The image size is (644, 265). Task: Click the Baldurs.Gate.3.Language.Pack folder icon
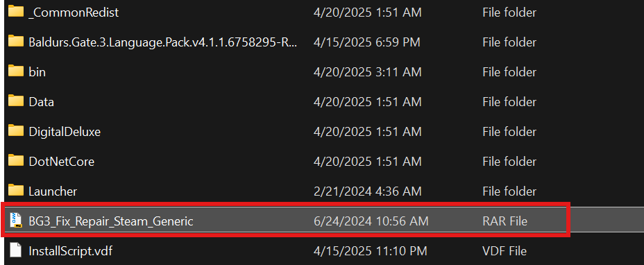tap(16, 42)
